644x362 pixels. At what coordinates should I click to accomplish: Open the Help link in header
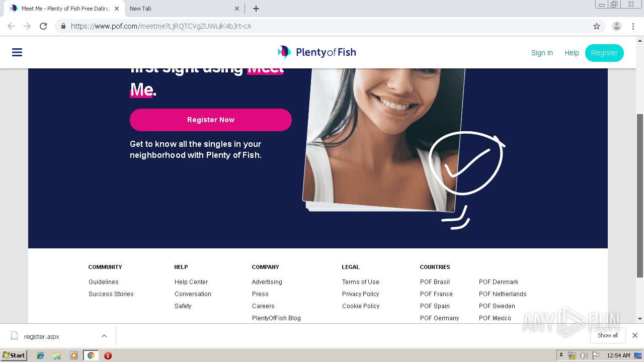[x=572, y=53]
